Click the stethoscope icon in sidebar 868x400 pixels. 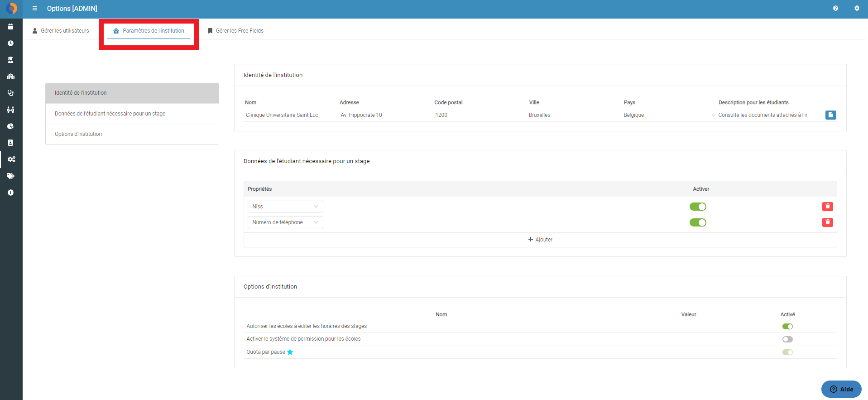(x=11, y=93)
